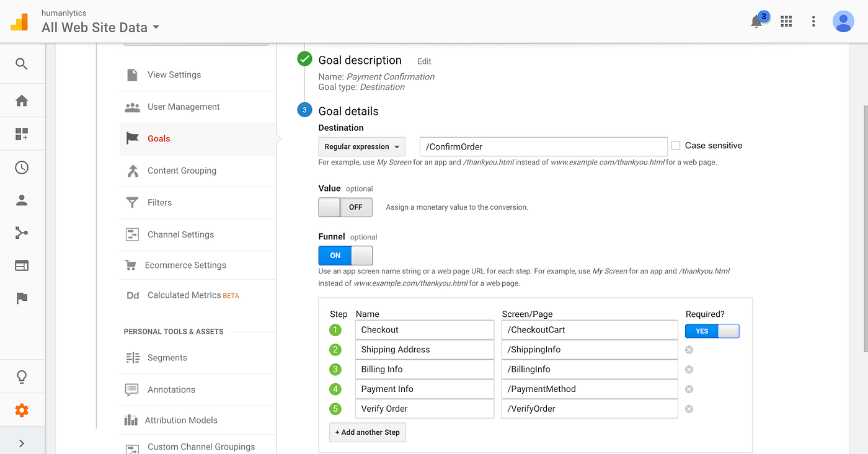
Task: Expand the sidebar with bottom chevron
Action: point(22,443)
